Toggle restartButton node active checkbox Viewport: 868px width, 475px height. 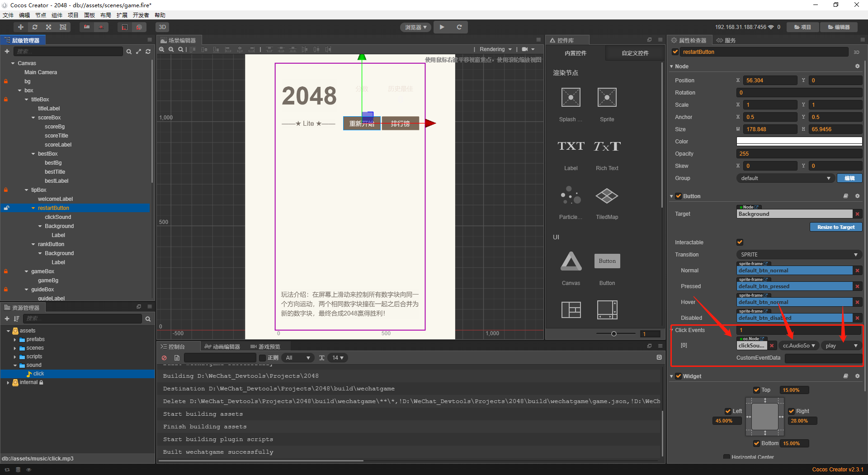coord(675,52)
